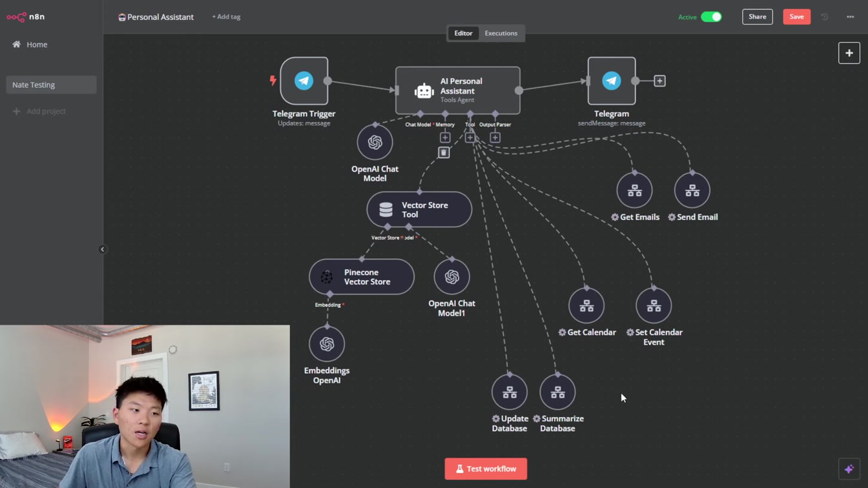Open workflow history icon

point(825,17)
